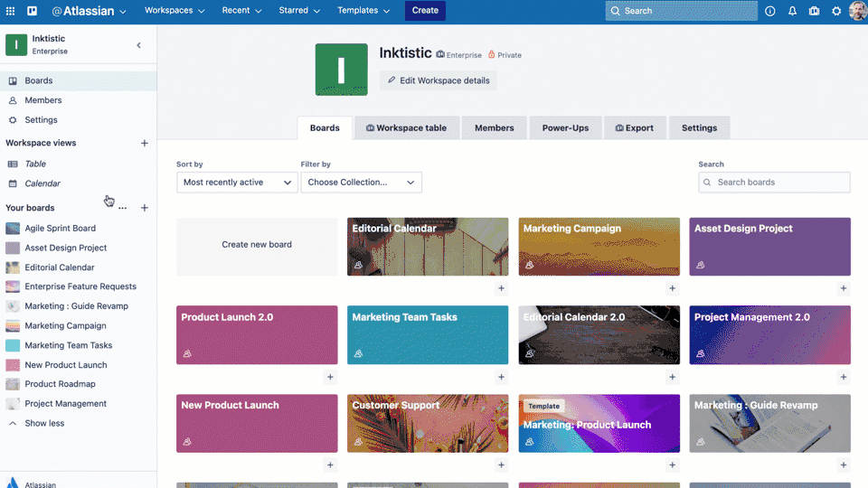Open the Templates dropdown menu
The height and width of the screenshot is (488, 868).
(x=363, y=11)
